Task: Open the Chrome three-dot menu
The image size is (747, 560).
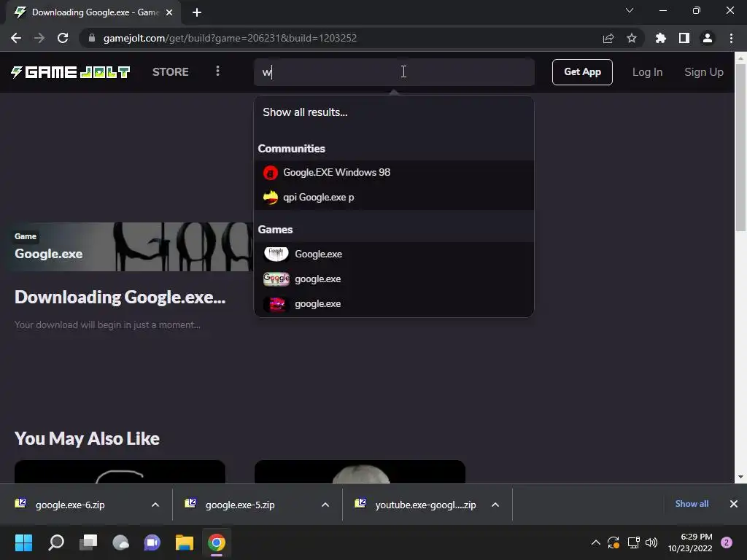Action: tap(731, 38)
